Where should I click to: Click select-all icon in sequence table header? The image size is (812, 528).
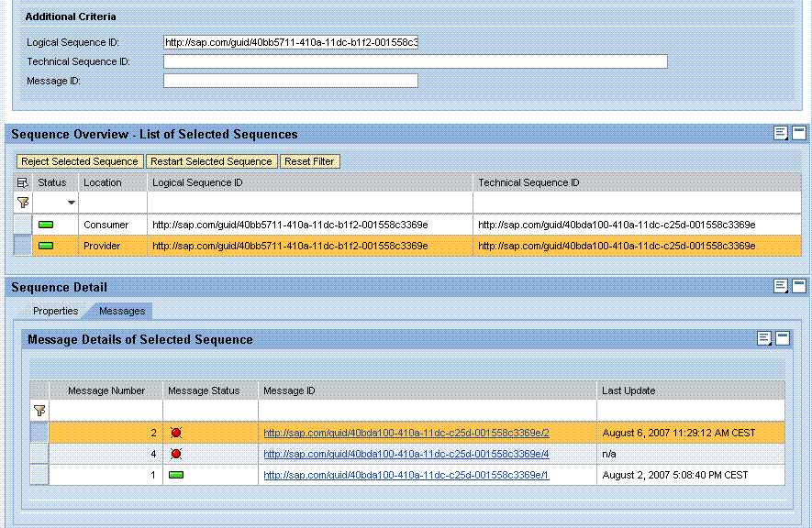[23, 182]
